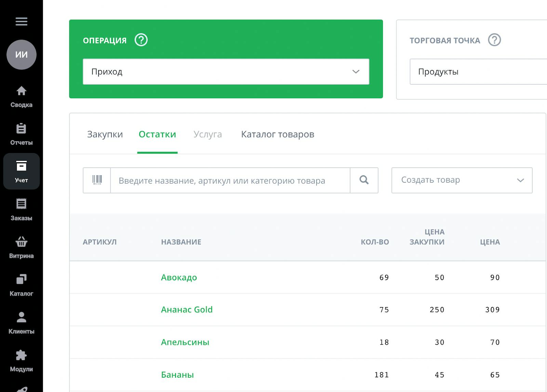This screenshot has width=547, height=392.
Task: Click quantity 75 in Ананас Gold row
Action: [384, 310]
